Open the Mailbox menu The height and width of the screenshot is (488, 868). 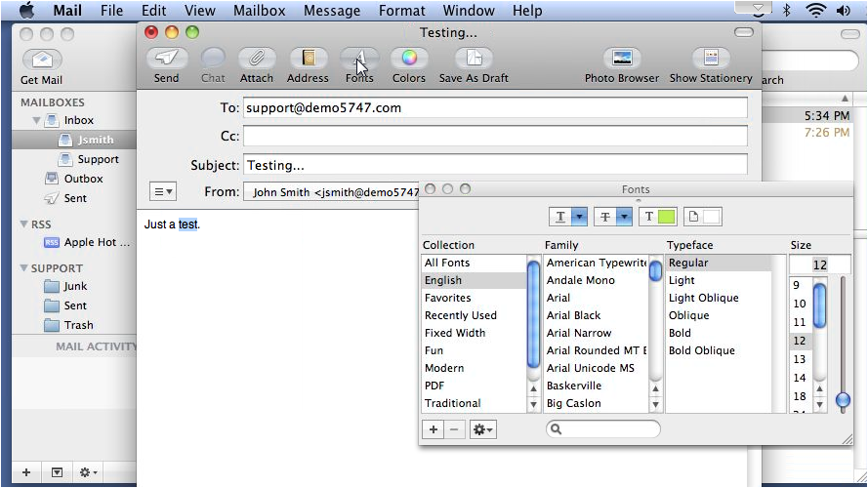[x=259, y=10]
